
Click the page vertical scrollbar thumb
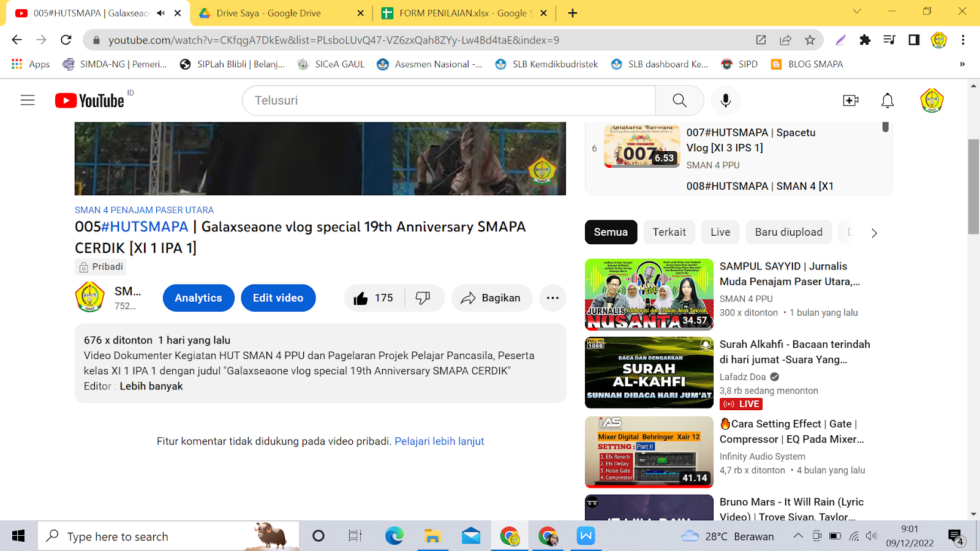tap(973, 187)
